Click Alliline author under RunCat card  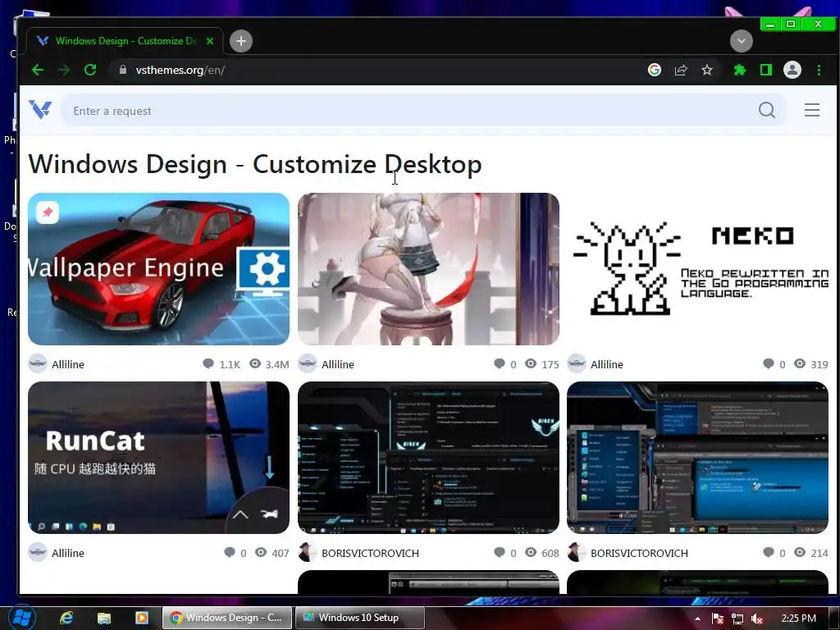click(68, 553)
